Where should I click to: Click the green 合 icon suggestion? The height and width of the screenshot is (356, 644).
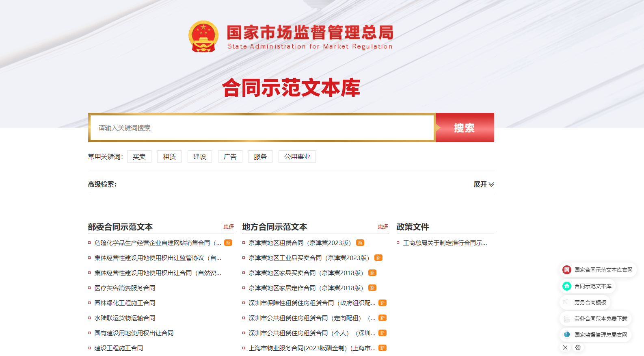pyautogui.click(x=567, y=286)
